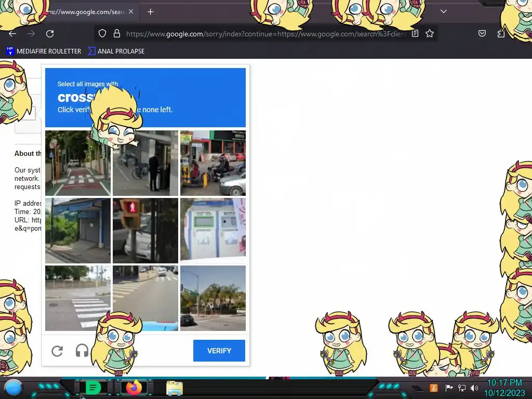Open a new tab with the plus button

(x=150, y=12)
